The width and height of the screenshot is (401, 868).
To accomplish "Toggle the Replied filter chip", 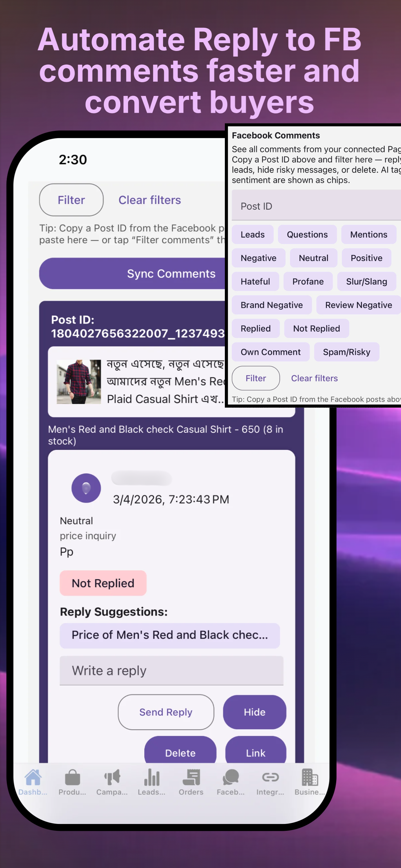I will [x=255, y=328].
